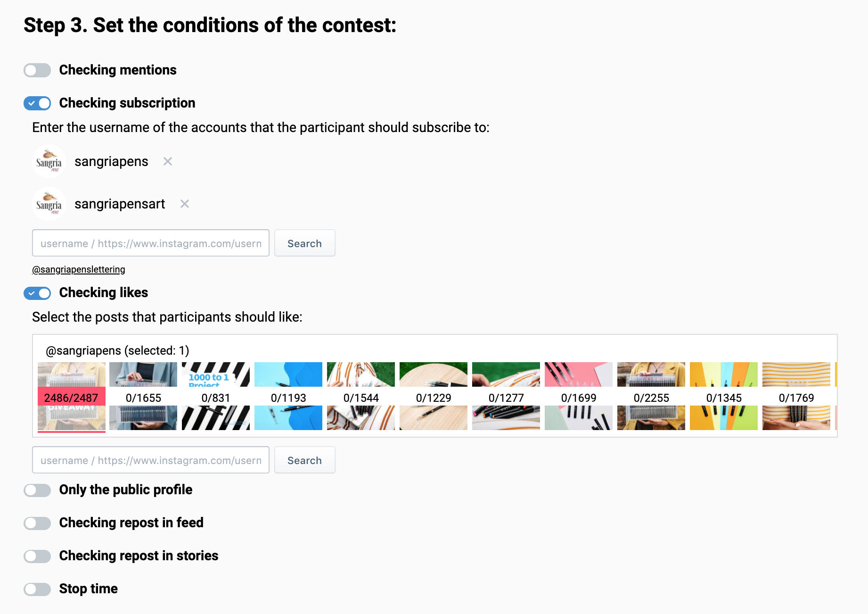
Task: Enable Checking repost in feed
Action: point(37,523)
